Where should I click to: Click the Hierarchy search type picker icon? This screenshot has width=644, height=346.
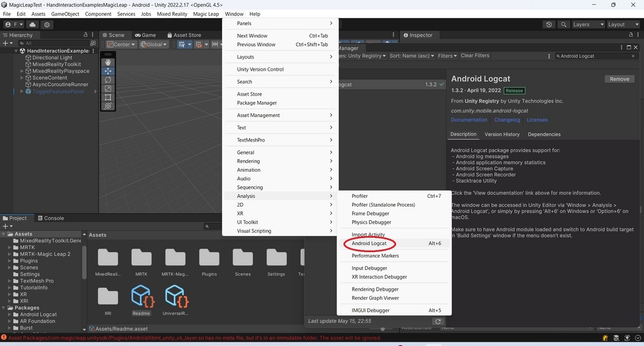[x=93, y=43]
